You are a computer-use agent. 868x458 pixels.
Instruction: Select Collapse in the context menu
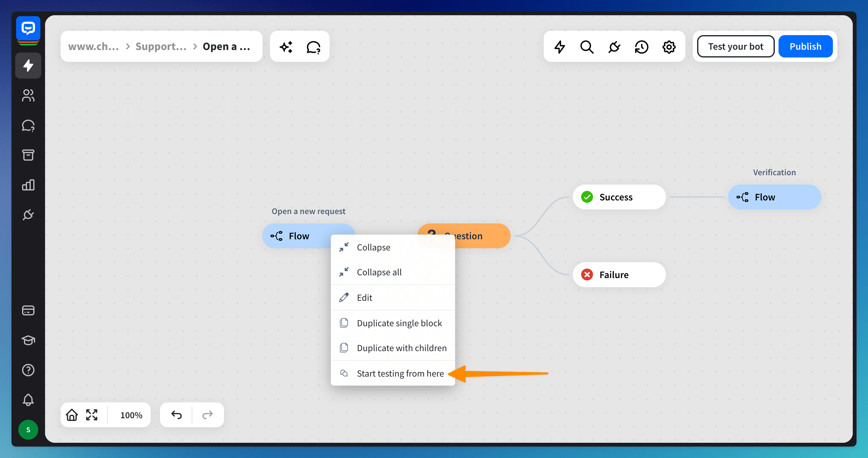click(373, 247)
